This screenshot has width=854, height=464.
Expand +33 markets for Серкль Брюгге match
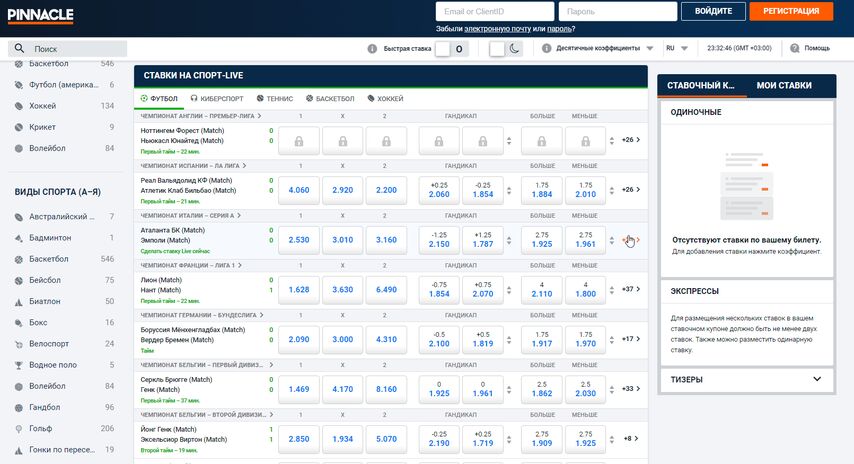pyautogui.click(x=631, y=389)
